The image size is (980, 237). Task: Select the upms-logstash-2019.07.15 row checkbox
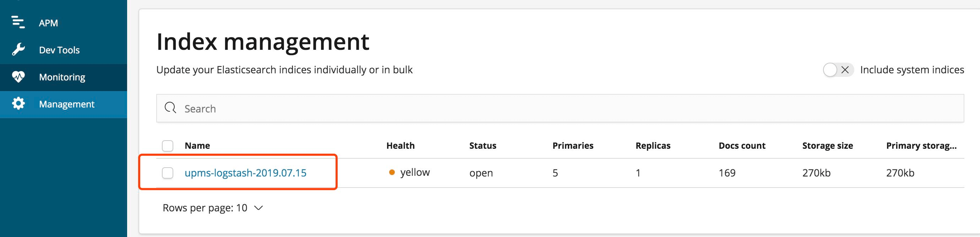click(x=167, y=173)
